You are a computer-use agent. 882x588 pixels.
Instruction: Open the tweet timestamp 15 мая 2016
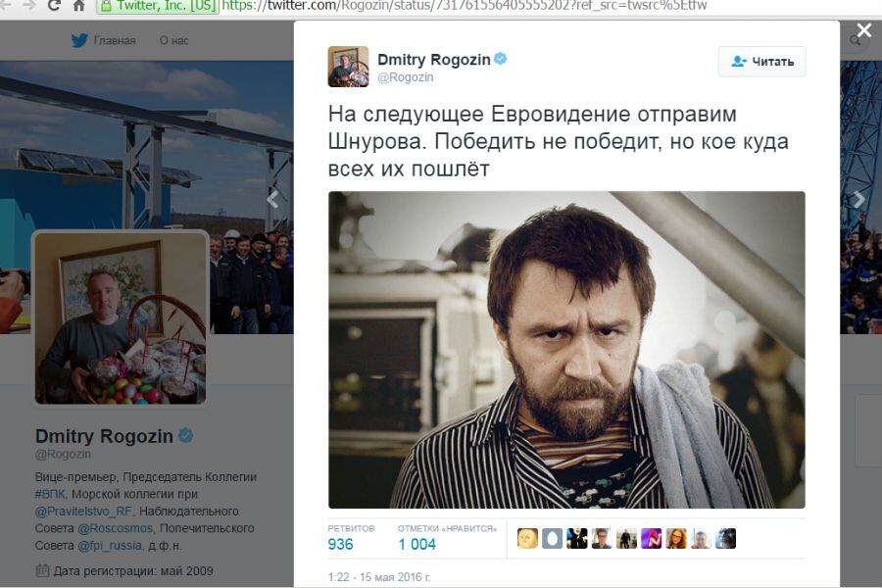tap(395, 577)
